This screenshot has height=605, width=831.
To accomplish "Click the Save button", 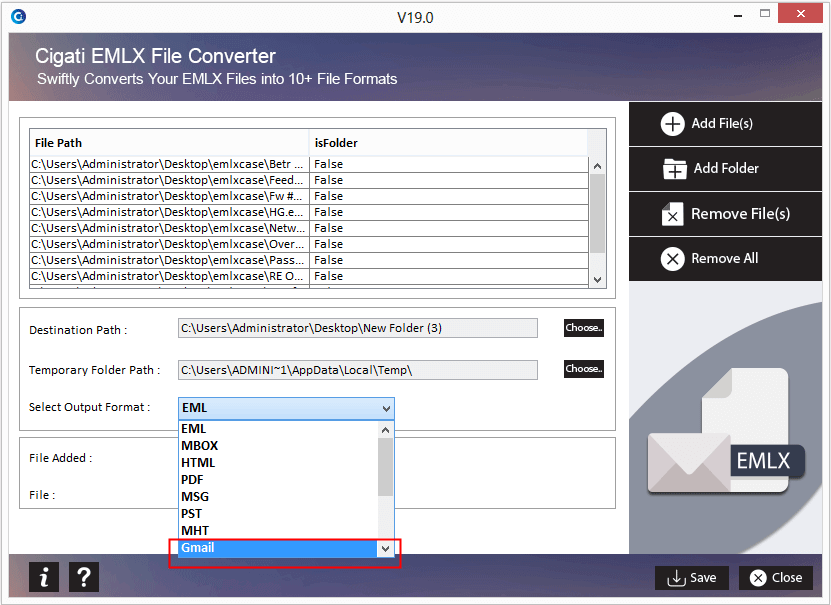I will [x=692, y=577].
